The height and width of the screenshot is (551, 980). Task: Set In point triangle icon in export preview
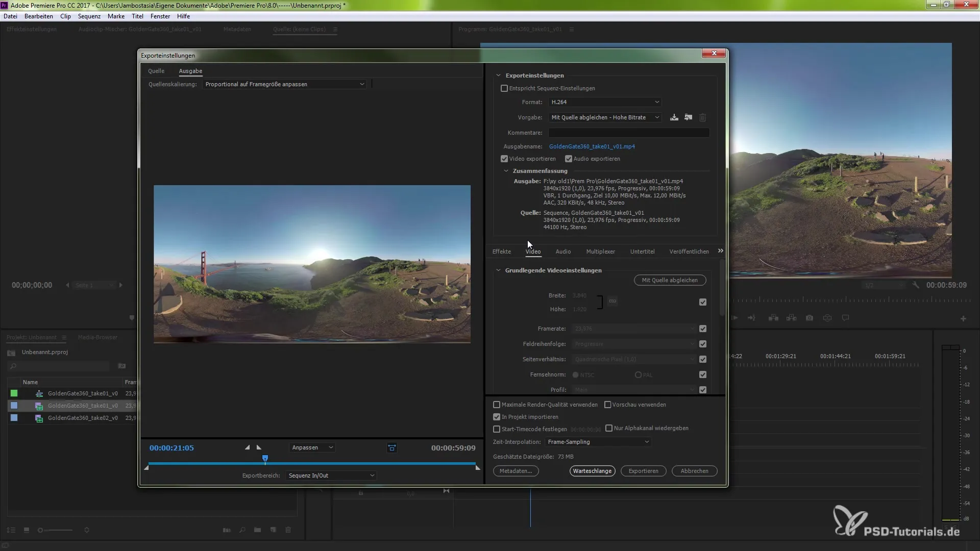coord(247,447)
